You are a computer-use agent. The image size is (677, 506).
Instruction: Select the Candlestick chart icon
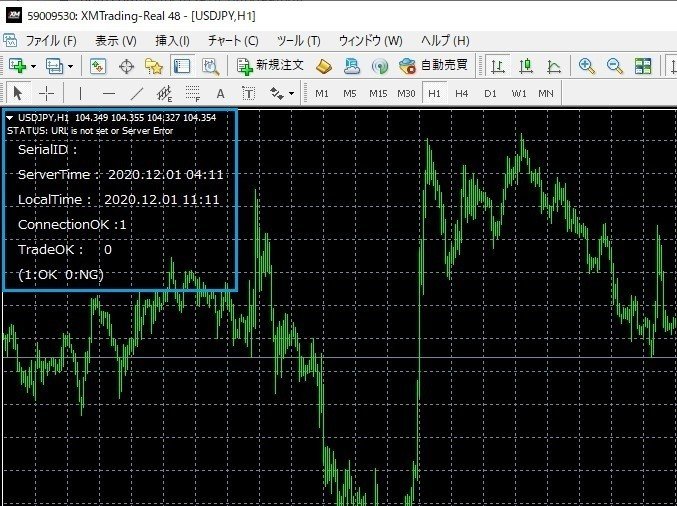(526, 66)
